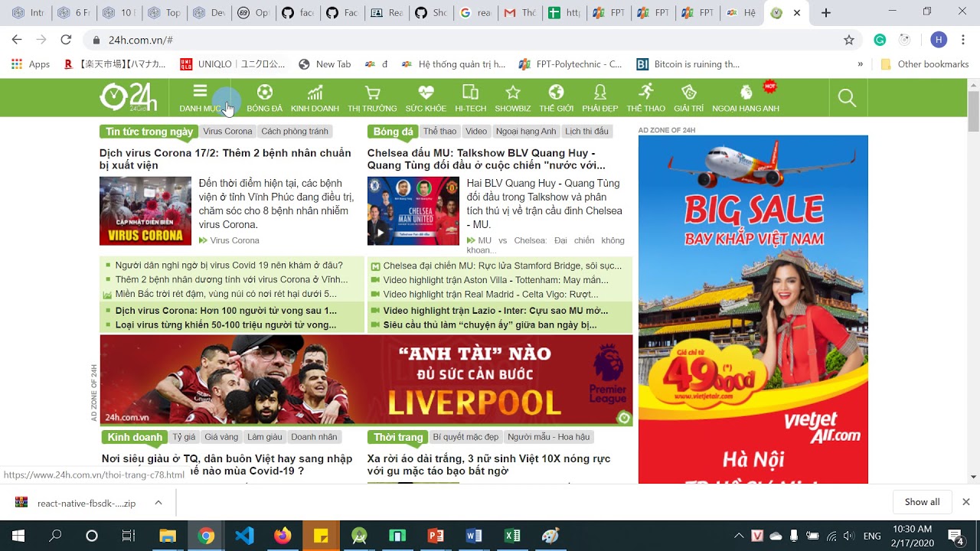Image resolution: width=980 pixels, height=551 pixels.
Task: Open the Virus Corona article thumbnail
Action: tap(145, 211)
